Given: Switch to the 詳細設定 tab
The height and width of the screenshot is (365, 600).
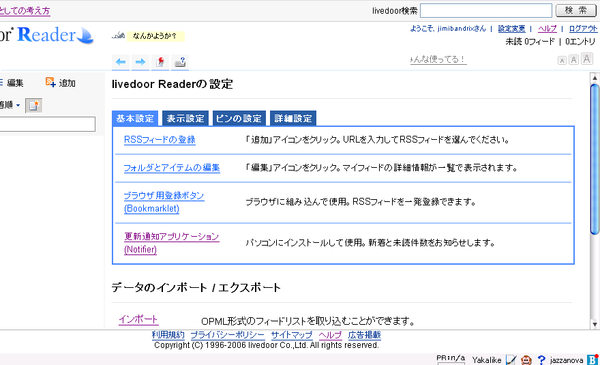Looking at the screenshot, I should point(293,118).
